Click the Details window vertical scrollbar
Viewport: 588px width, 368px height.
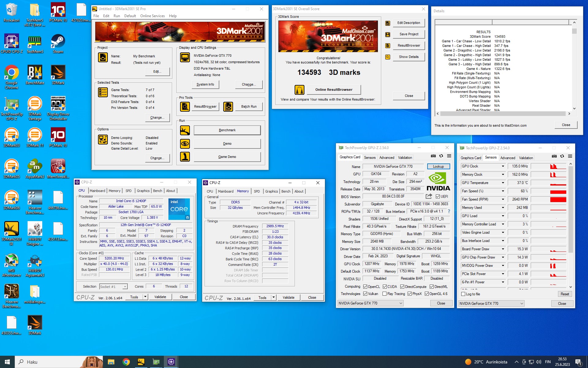[x=574, y=65]
